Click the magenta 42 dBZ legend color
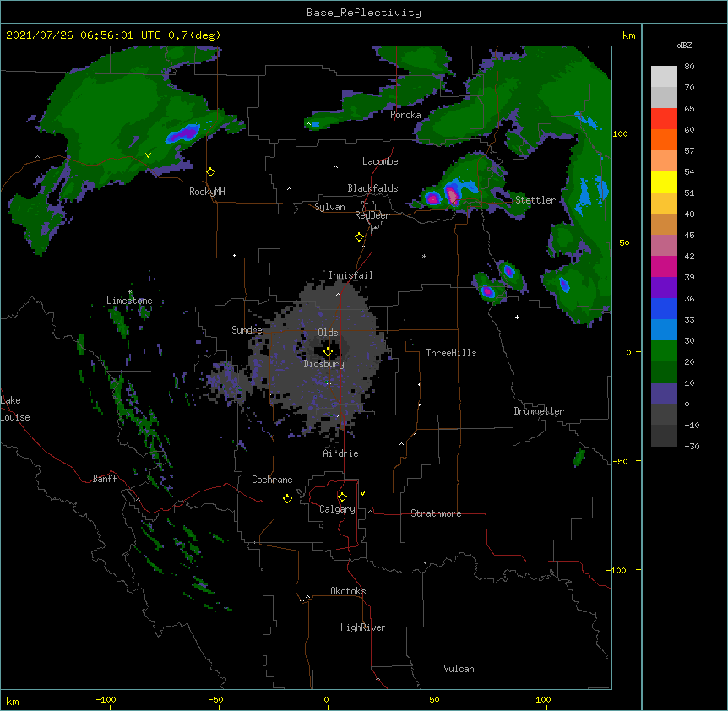This screenshot has width=728, height=711. (x=664, y=266)
